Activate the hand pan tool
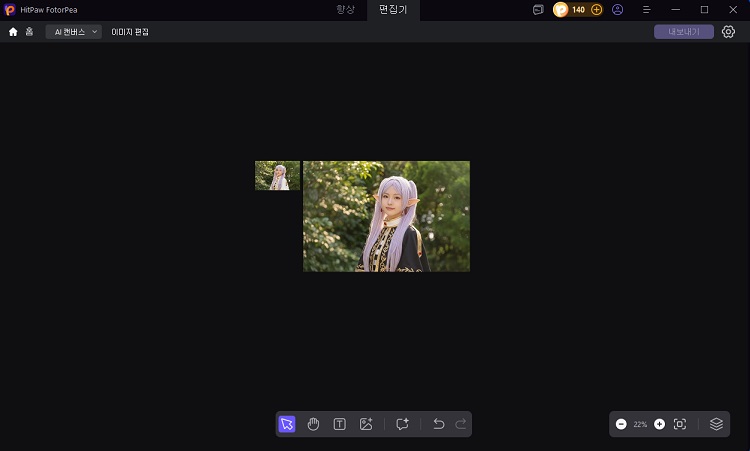 (313, 424)
